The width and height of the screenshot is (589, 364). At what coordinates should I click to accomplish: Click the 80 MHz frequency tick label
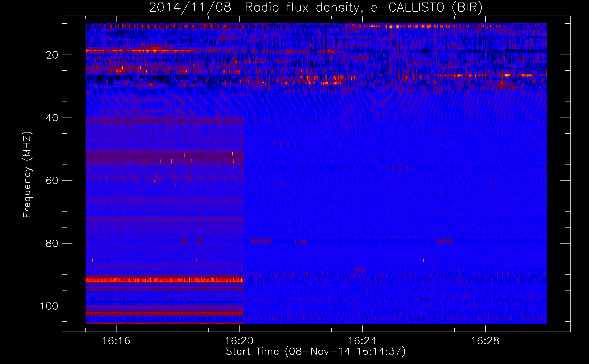(52, 244)
